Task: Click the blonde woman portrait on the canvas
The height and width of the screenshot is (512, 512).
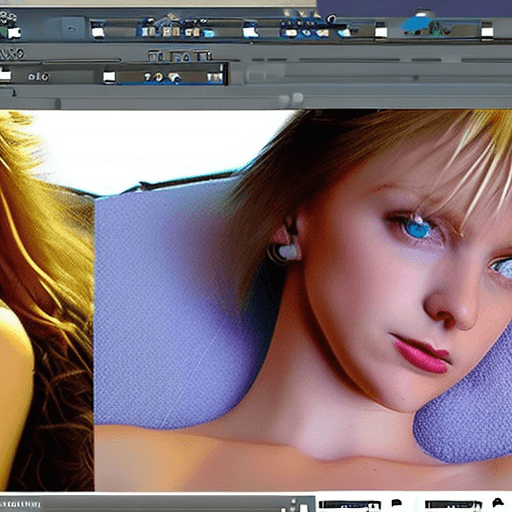Action: coord(303,300)
